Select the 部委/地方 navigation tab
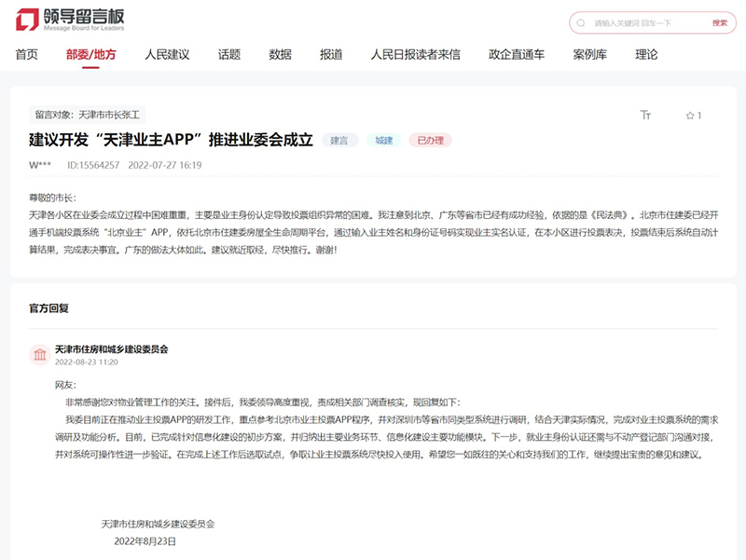The image size is (746, 560). (x=91, y=54)
